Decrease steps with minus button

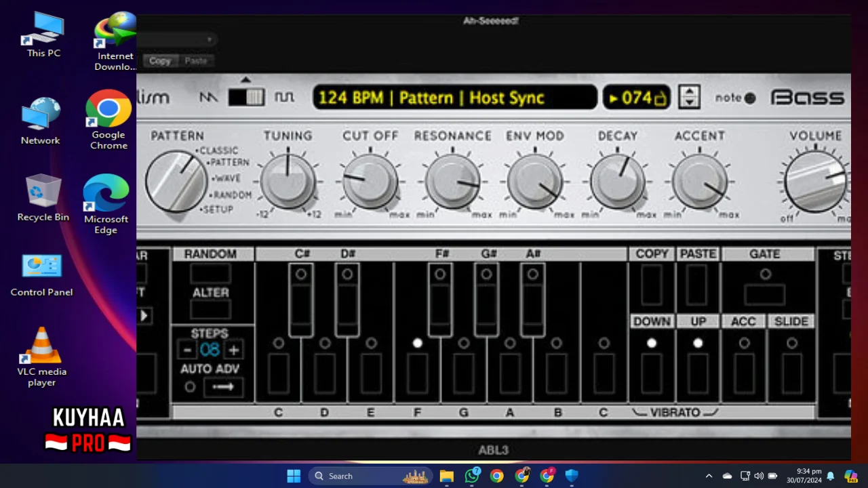(x=187, y=350)
